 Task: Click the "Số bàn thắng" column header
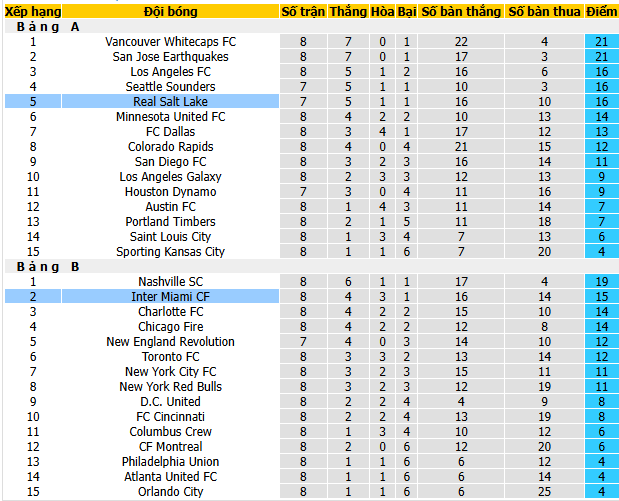(460, 12)
